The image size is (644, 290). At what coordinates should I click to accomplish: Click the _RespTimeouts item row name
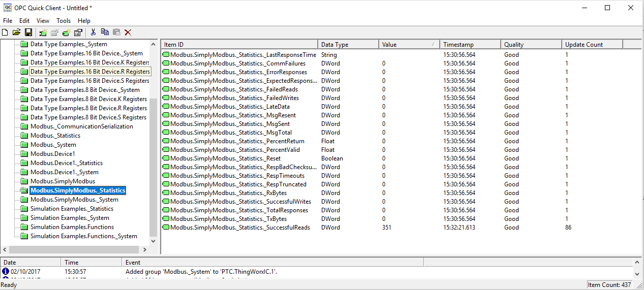pos(237,176)
